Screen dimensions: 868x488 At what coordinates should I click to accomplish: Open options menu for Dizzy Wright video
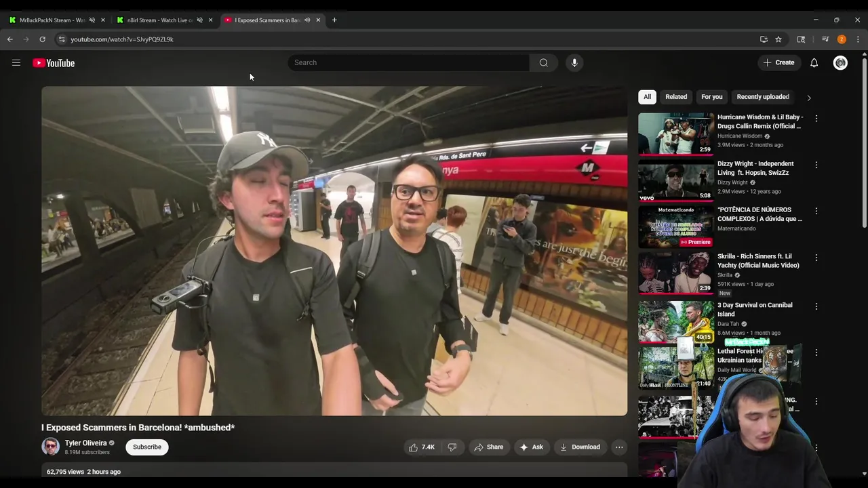coord(816,165)
